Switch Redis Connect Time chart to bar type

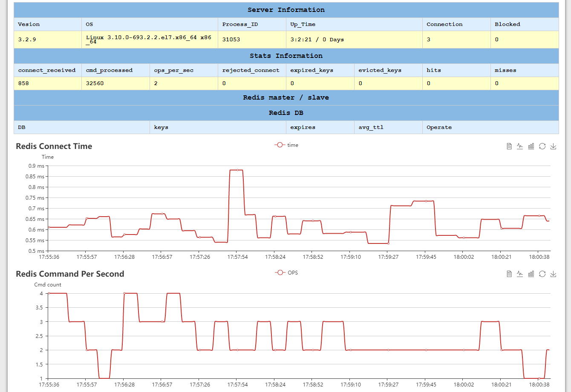[x=531, y=146]
